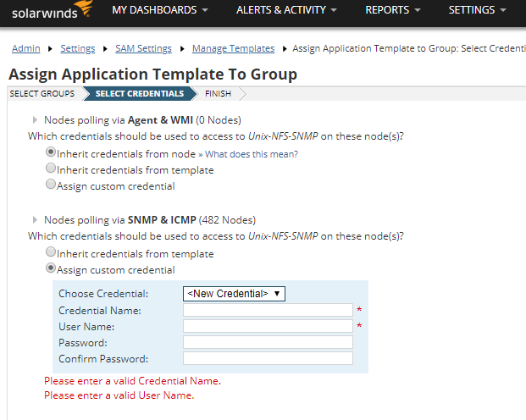The image size is (526, 420).
Task: Select Inherit from template under SNMP & ICMP
Action: pyautogui.click(x=51, y=252)
